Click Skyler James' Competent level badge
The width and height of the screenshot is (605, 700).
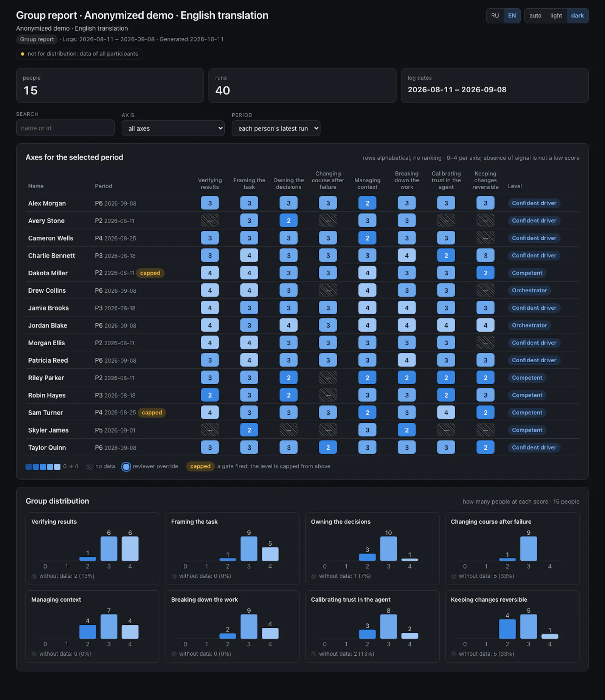click(527, 430)
